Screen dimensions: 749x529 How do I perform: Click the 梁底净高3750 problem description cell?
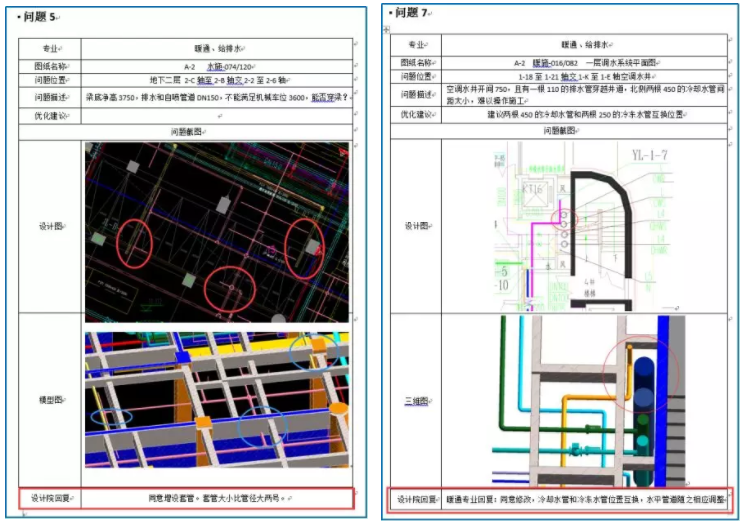(x=216, y=98)
